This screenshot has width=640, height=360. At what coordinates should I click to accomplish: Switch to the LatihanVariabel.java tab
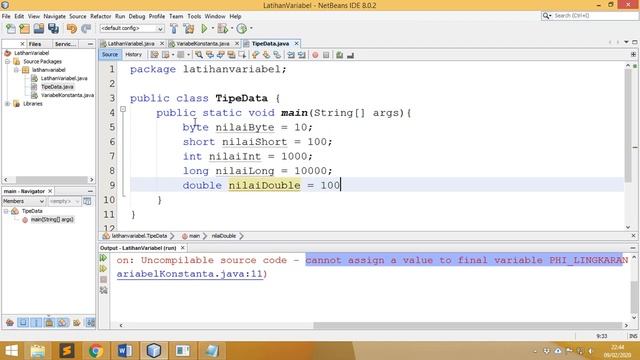[x=130, y=43]
